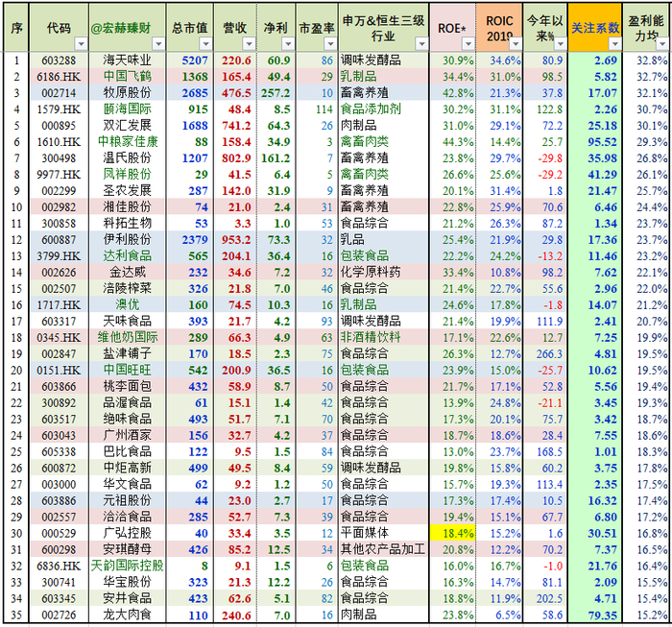Select the 序 header cell
Viewport: 672px width, 627px height.
(x=16, y=28)
